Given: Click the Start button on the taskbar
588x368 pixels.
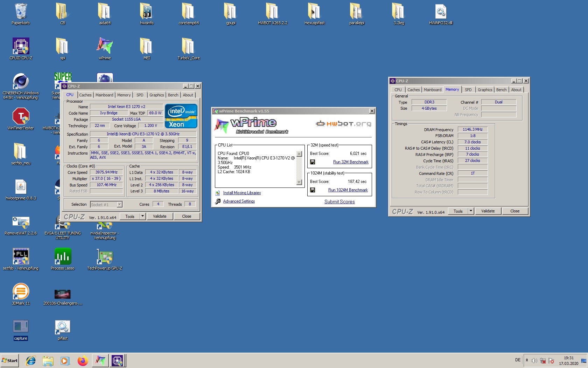Looking at the screenshot, I should coord(9,360).
